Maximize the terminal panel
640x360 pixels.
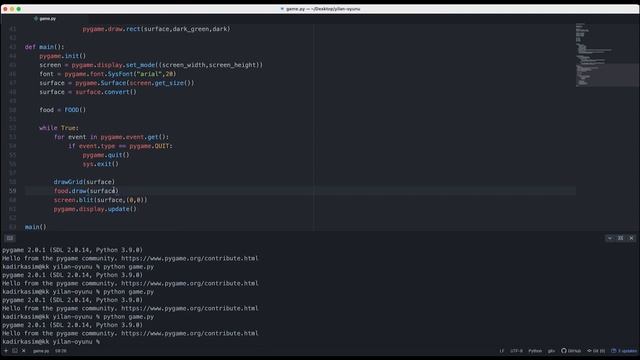620,238
